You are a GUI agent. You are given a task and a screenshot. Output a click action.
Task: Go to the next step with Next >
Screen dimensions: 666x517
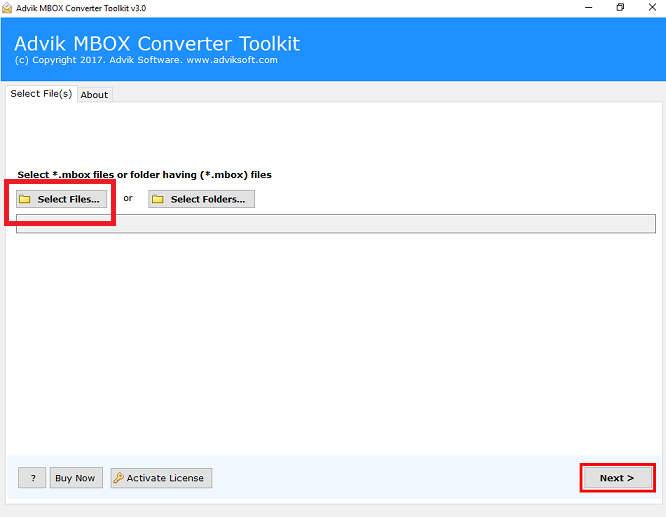[x=617, y=478]
